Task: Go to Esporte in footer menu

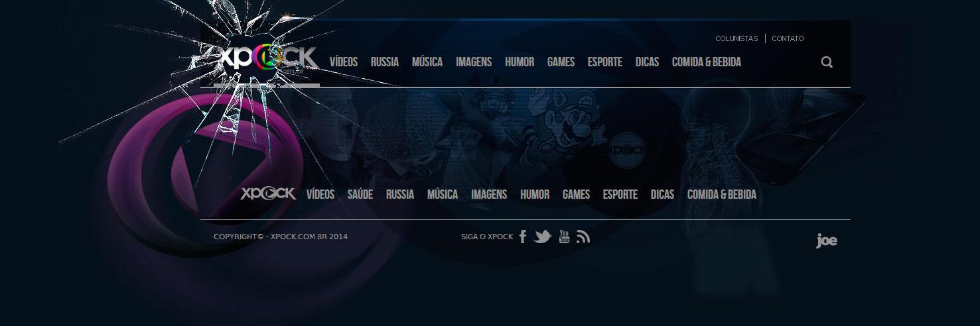Action: [620, 195]
